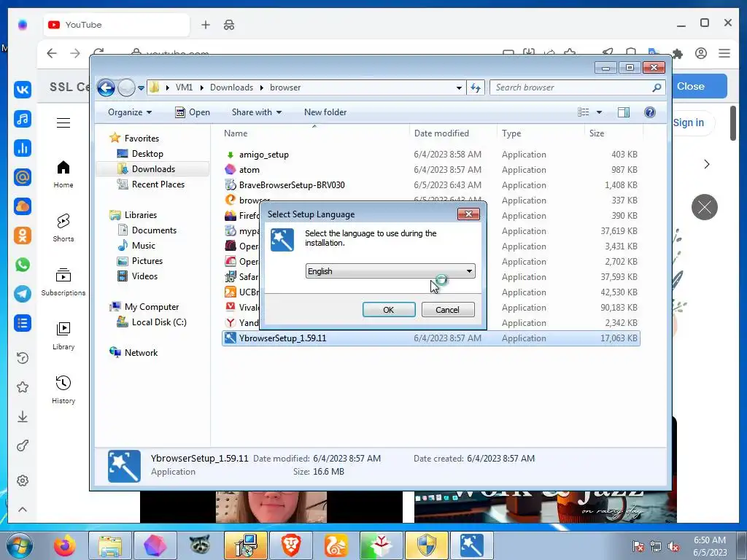Open the Share with menu
This screenshot has height=560, width=747.
click(x=256, y=112)
